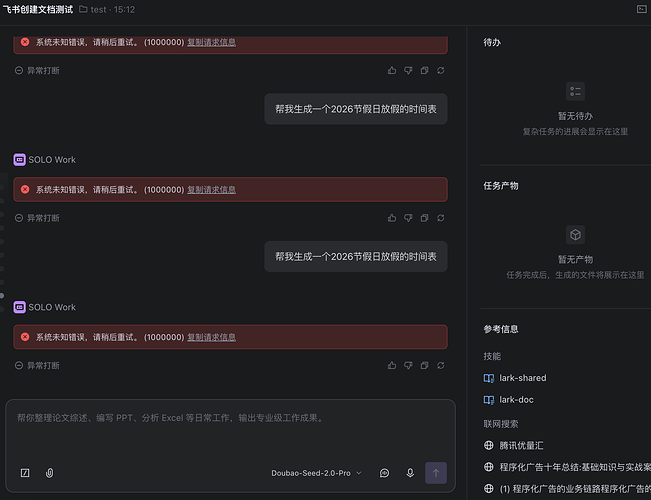Click the lark-shared skill book icon
Viewport: 651px width, 500px height.
coord(489,378)
